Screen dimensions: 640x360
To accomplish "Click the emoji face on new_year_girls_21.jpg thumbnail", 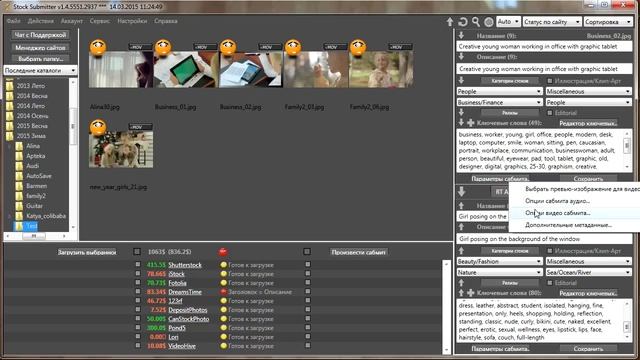I will pos(98,128).
